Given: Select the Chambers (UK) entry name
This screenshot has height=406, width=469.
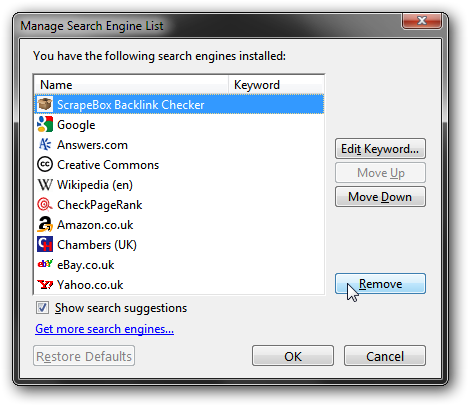Looking at the screenshot, I should 97,245.
